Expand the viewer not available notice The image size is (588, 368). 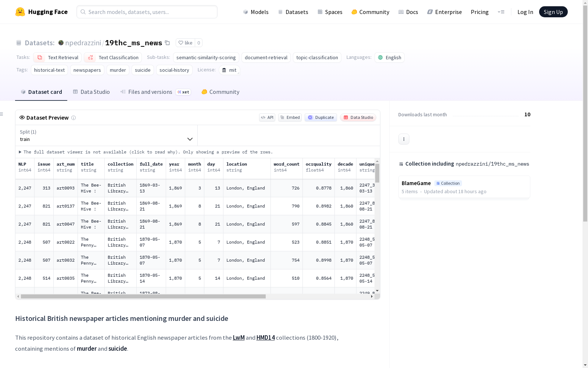pos(146,152)
